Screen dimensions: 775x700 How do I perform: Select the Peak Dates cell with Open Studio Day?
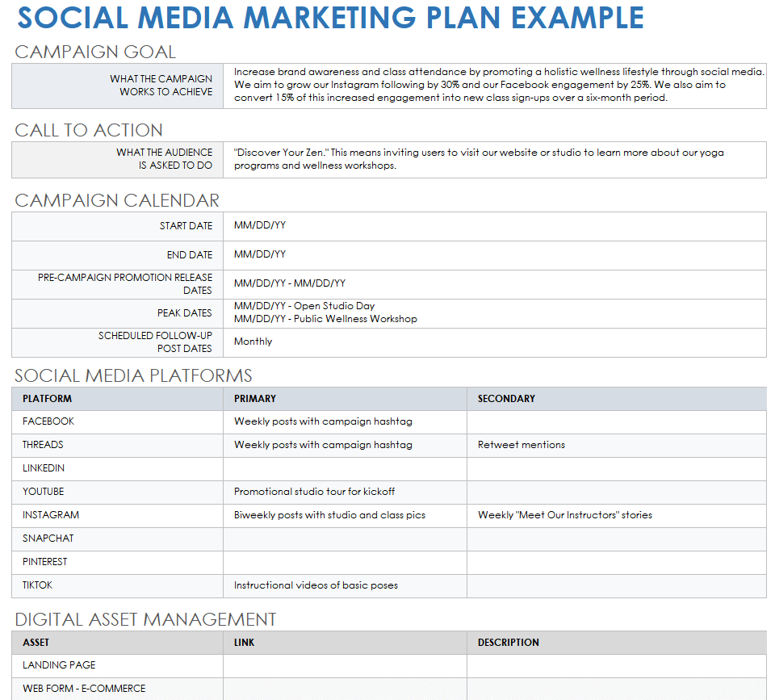pyautogui.click(x=494, y=313)
